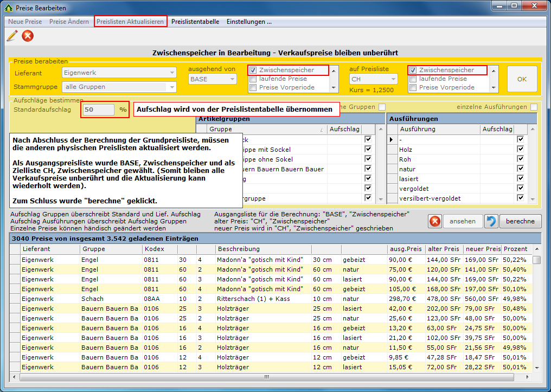Click the price table horizontal scrollbar
Viewport: 551px width, 392px height.
coord(266,377)
